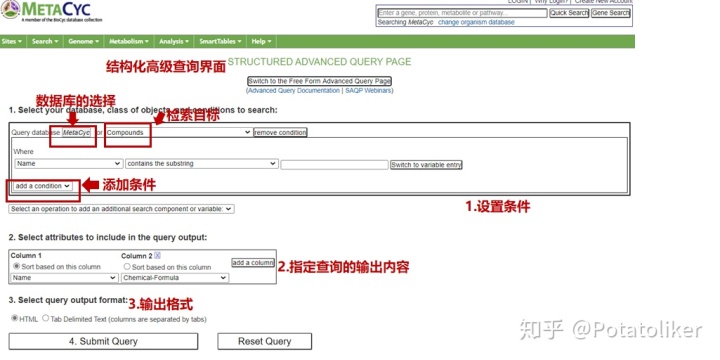Open the 'contains the substring' operator dropdown
720x360 pixels.
click(202, 164)
